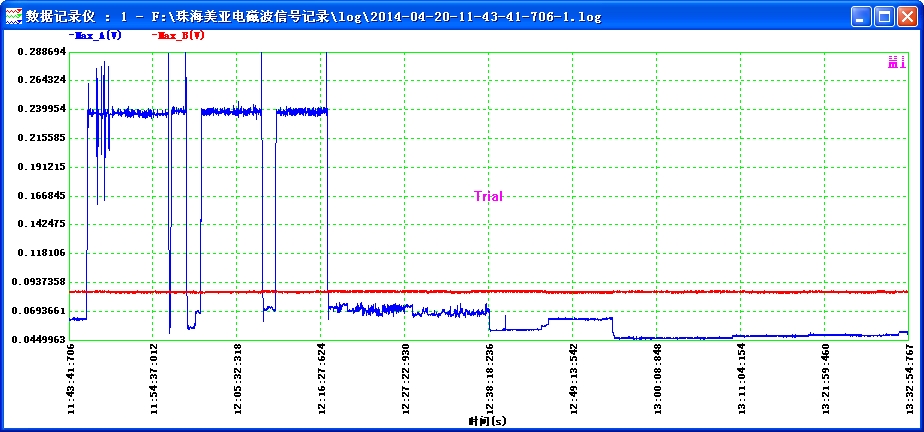Click the time label 12:27:22:930
The height and width of the screenshot is (432, 924).
coord(407,378)
